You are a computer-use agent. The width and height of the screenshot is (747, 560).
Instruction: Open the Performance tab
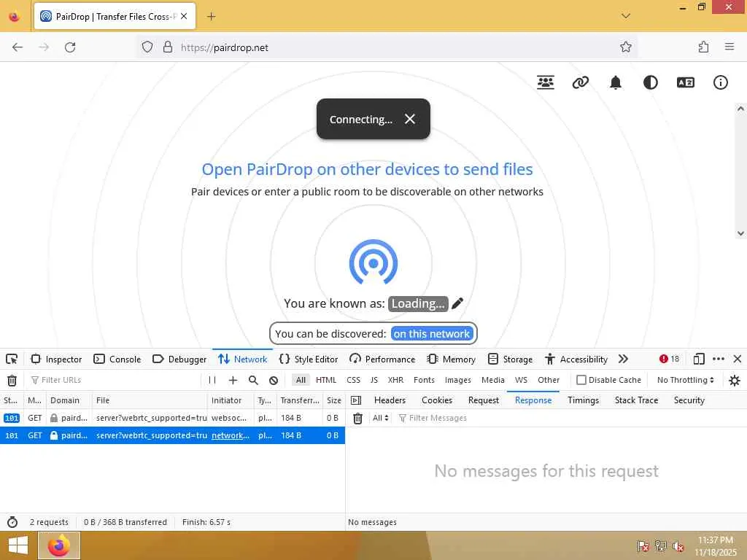click(x=382, y=359)
